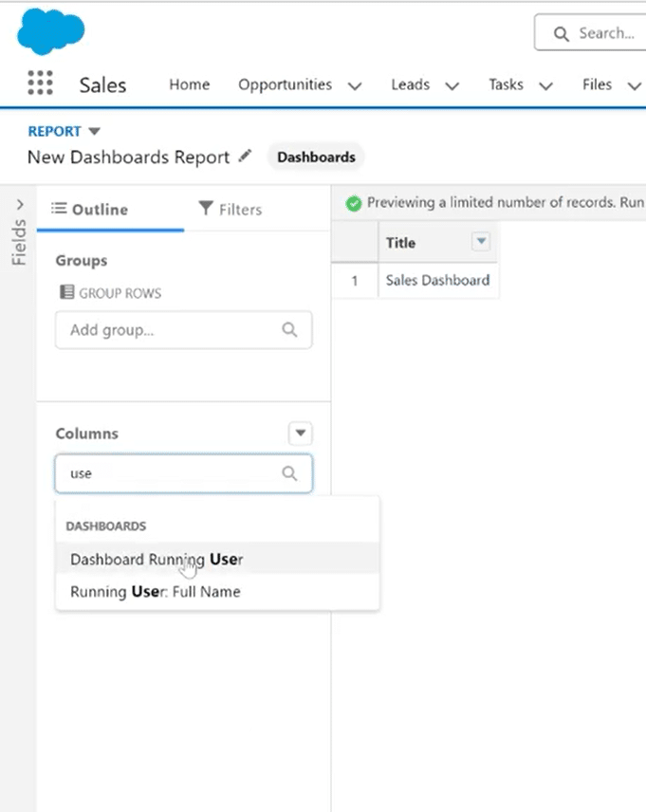Image resolution: width=646 pixels, height=812 pixels.
Task: Click the DASHBOARDS section heading in results
Action: coord(105,526)
